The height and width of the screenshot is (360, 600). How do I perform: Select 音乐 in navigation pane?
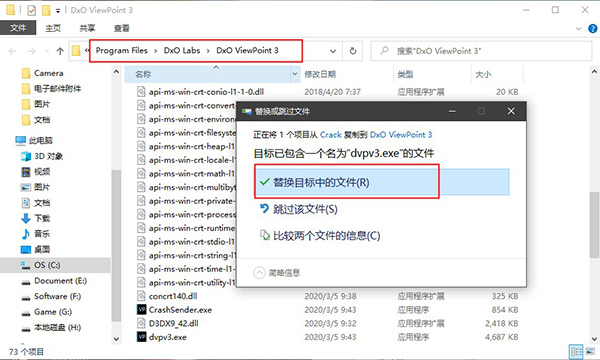[x=42, y=234]
